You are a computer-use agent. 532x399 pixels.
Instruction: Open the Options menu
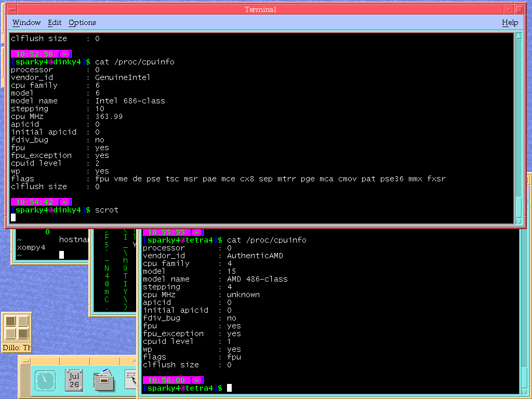[x=82, y=23]
